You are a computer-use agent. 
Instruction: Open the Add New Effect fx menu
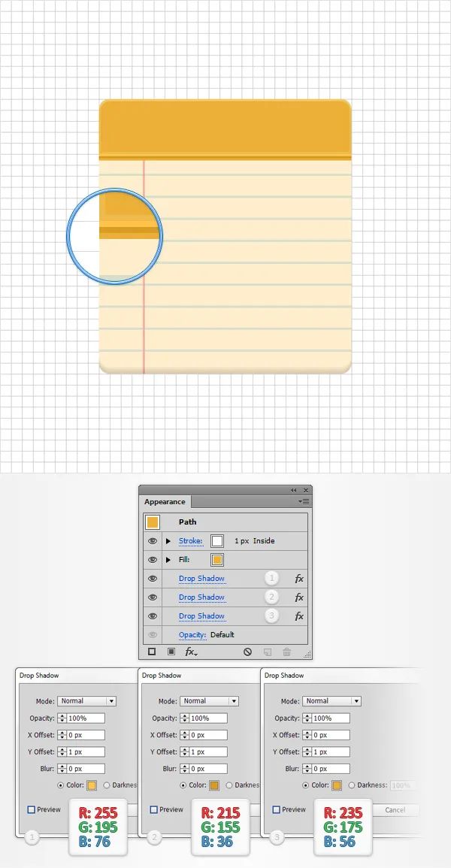click(x=191, y=652)
